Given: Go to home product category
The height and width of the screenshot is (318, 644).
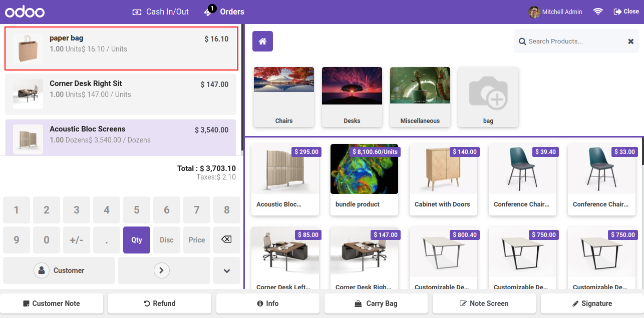Looking at the screenshot, I should click(x=262, y=41).
